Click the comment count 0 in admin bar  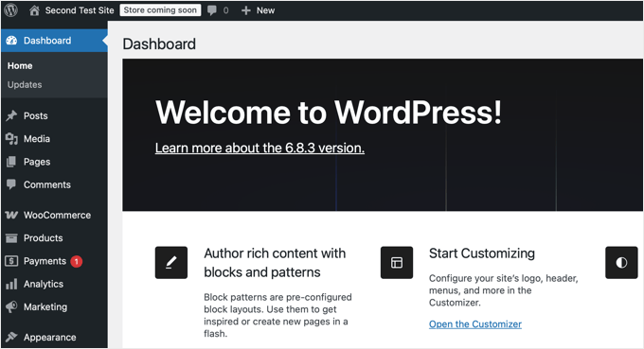click(x=226, y=10)
